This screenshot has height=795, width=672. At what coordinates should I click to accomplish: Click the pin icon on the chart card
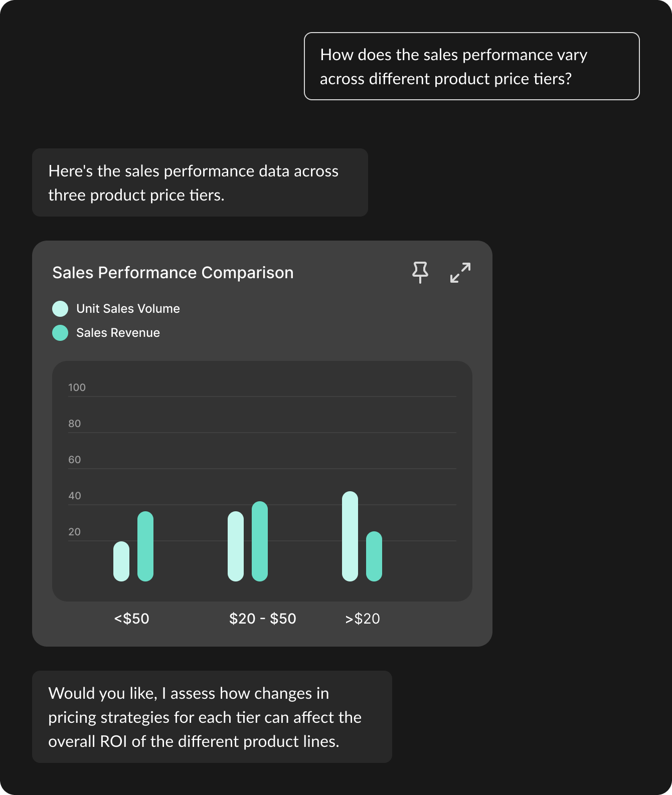[420, 272]
